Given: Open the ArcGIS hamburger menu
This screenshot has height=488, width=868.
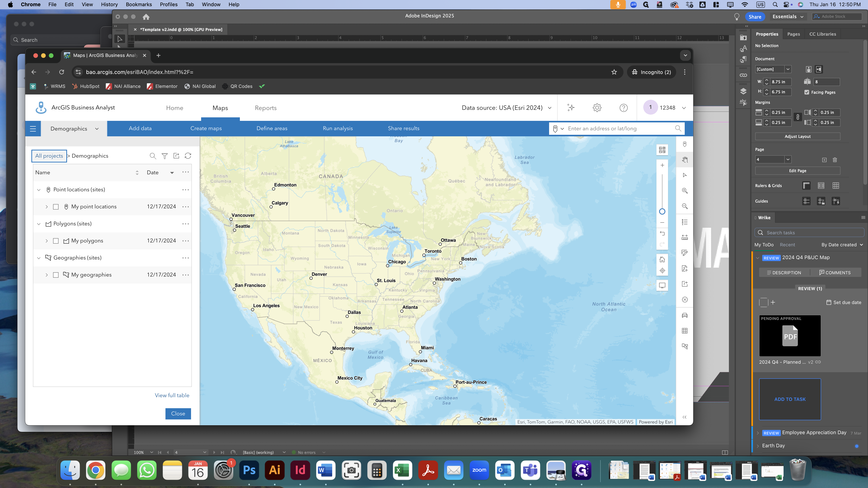Looking at the screenshot, I should pyautogui.click(x=33, y=129).
